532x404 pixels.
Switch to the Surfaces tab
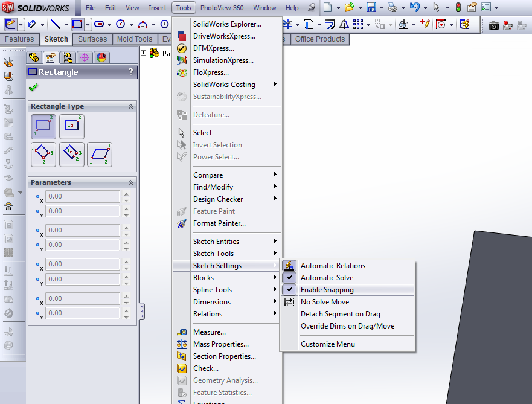[92, 39]
